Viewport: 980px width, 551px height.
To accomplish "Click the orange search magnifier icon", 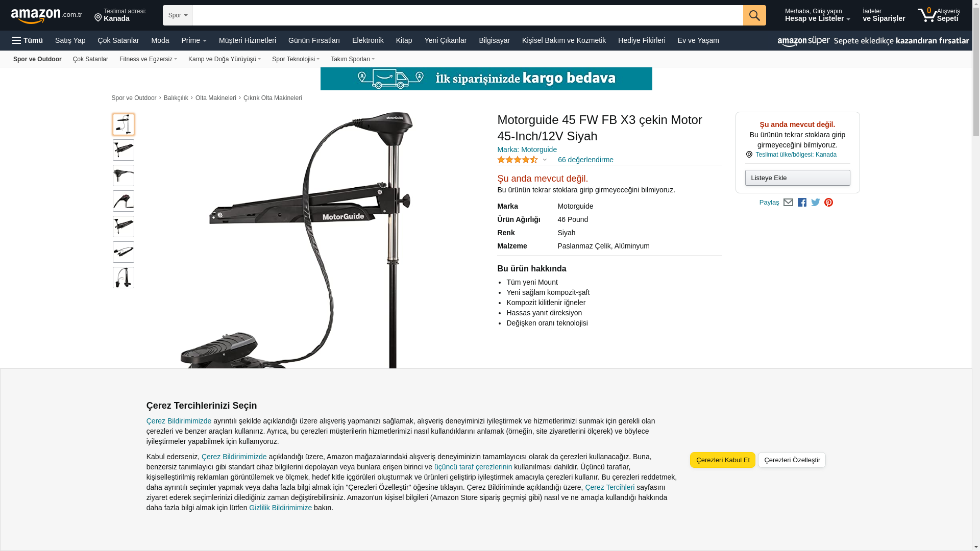I will (x=754, y=15).
